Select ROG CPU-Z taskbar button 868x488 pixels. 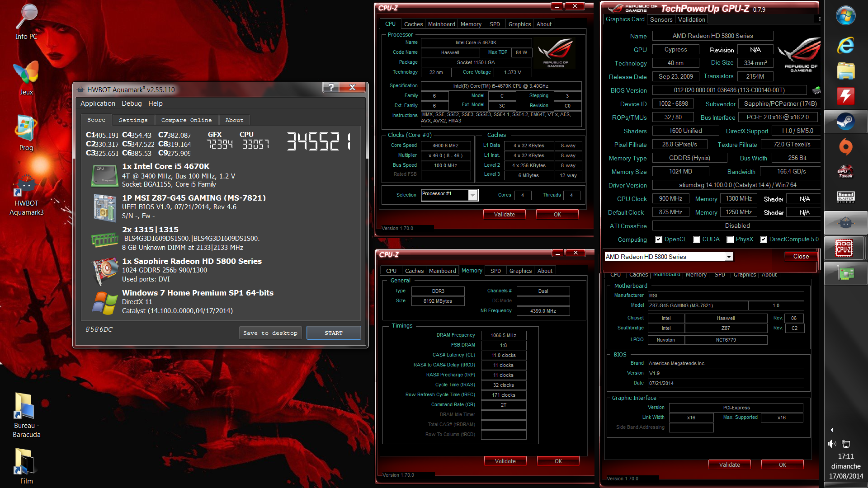click(844, 248)
